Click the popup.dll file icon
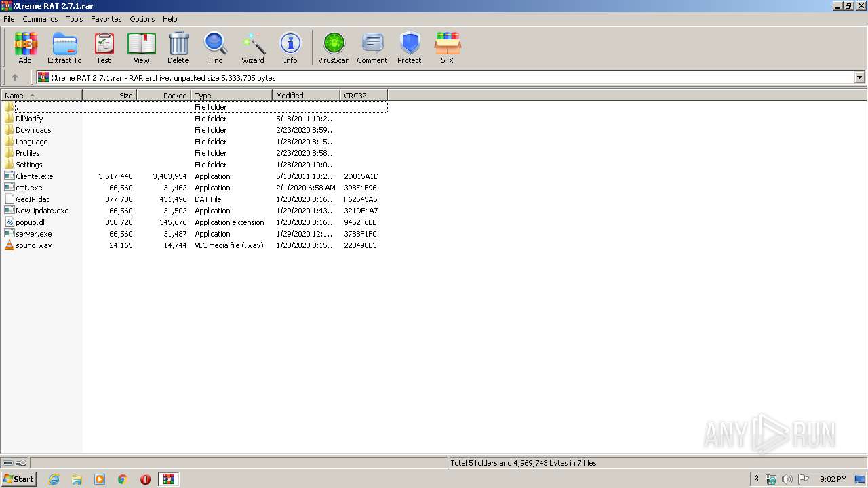 [9, 222]
